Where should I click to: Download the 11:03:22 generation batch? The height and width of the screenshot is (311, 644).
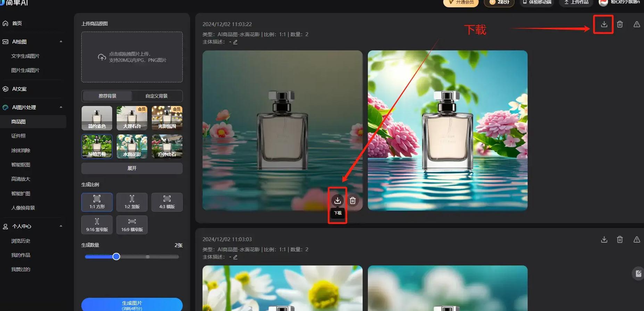click(604, 24)
